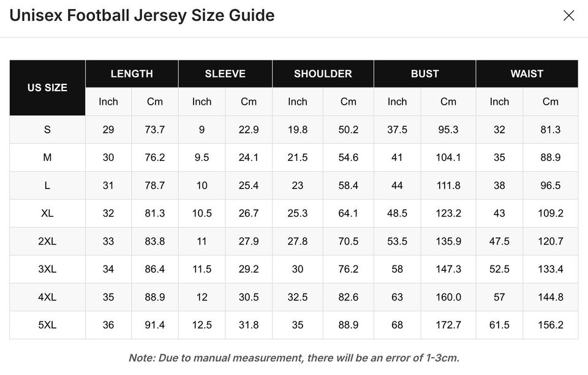Click the S size row label
The width and height of the screenshot is (588, 375).
tap(47, 129)
